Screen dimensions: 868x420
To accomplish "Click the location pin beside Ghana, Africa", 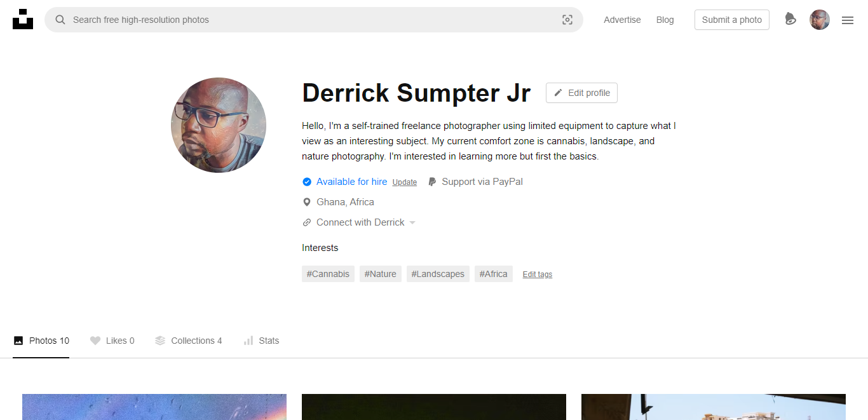I will (307, 202).
